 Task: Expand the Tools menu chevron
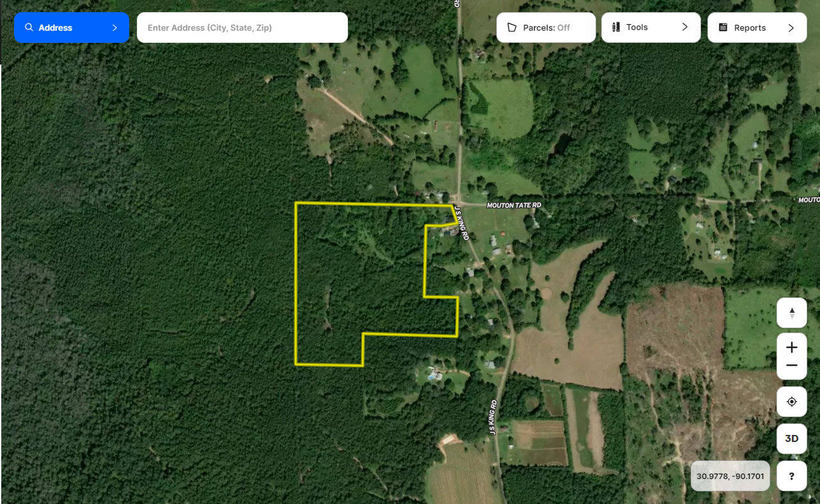click(684, 27)
